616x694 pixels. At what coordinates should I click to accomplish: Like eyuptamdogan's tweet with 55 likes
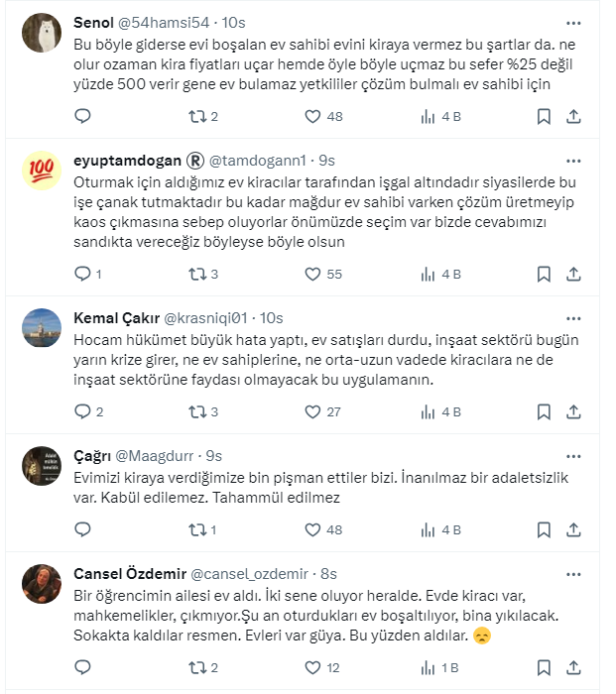coord(312,274)
